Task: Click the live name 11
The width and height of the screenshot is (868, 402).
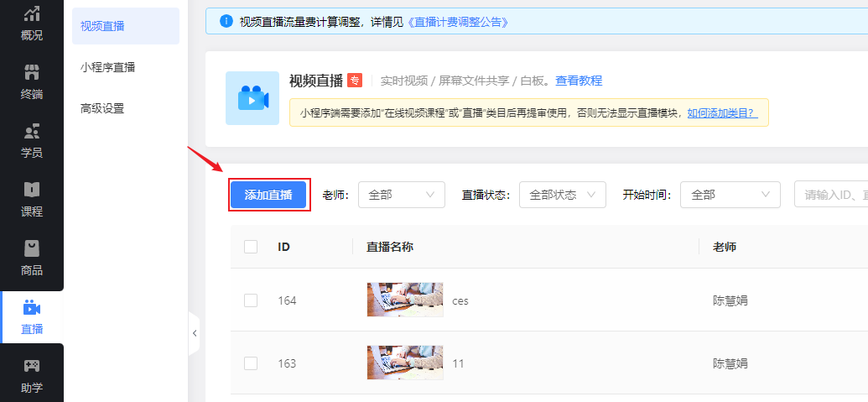Action: point(458,363)
